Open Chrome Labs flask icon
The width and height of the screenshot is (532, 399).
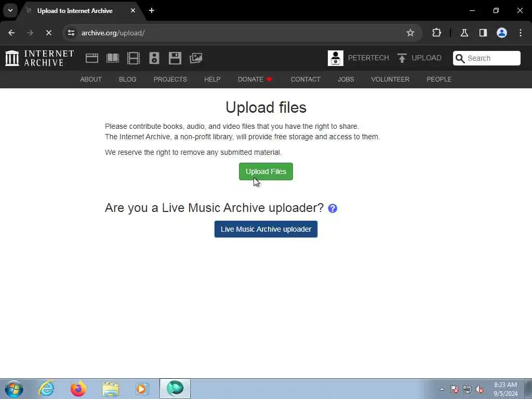464,33
